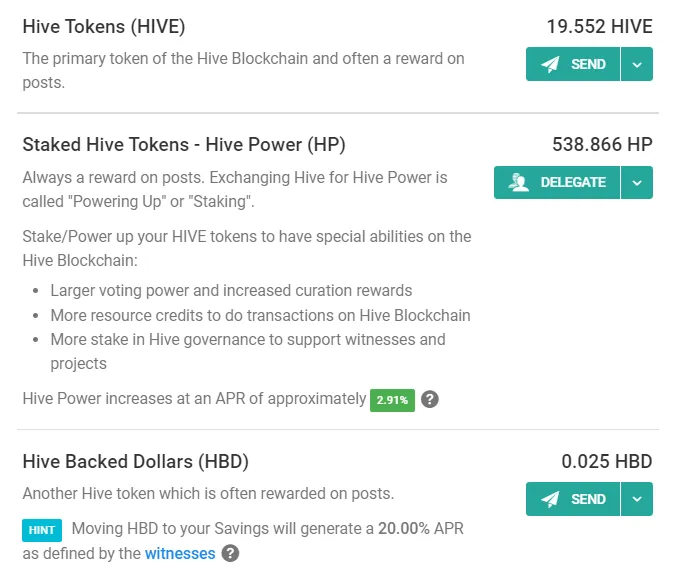Open the APR help question mark icon
The image size is (681, 569).
430,399
